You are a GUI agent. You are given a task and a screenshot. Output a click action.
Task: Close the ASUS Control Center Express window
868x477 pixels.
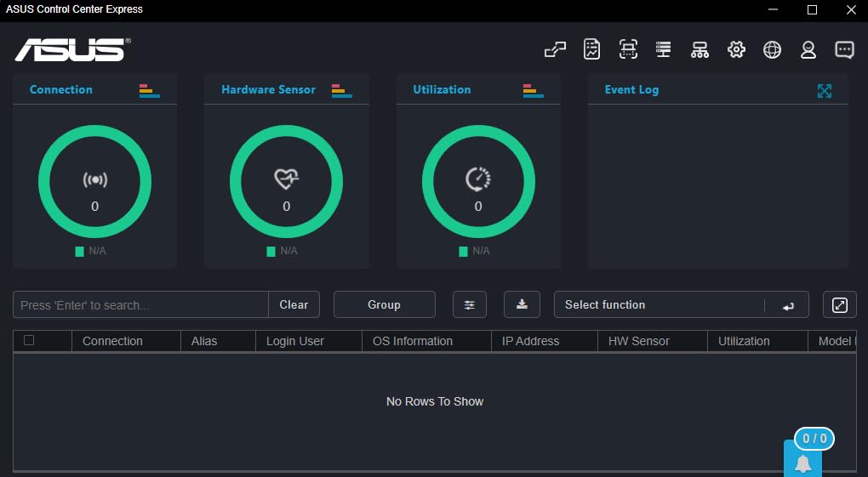point(851,9)
